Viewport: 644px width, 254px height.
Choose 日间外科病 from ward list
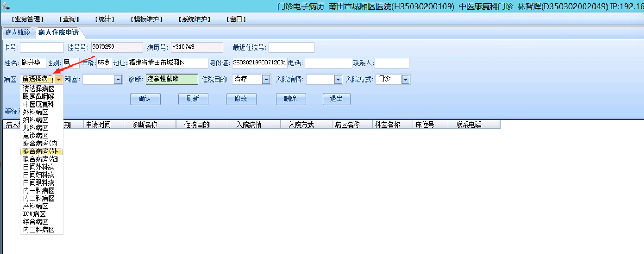[42, 167]
